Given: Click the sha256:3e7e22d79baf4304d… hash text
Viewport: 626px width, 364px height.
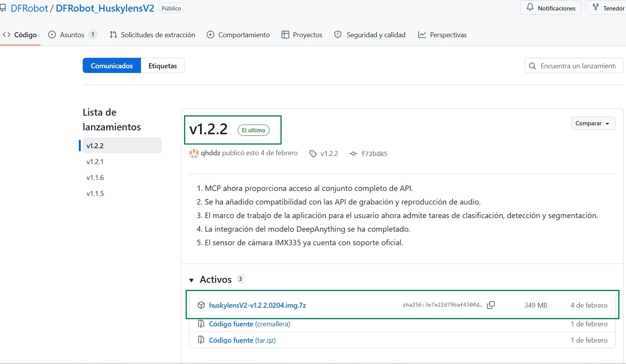Looking at the screenshot, I should pos(442,305).
